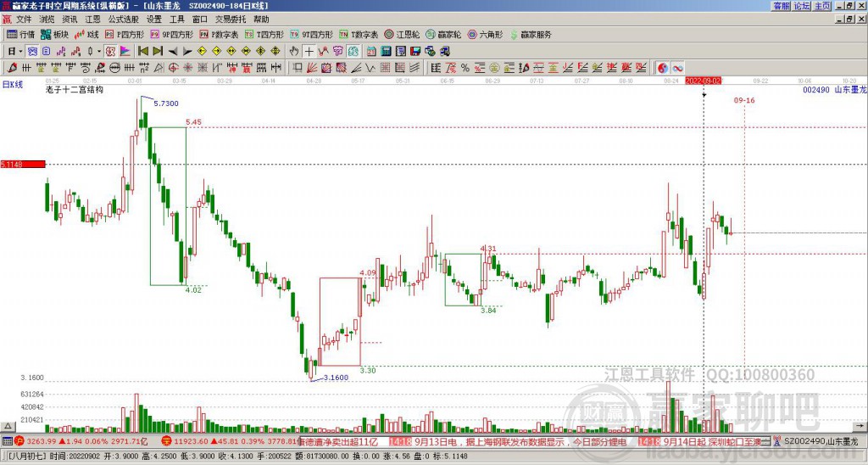Toggle the highlighted 权 adjustment button
Image resolution: width=868 pixels, height=465 pixels.
pyautogui.click(x=110, y=52)
